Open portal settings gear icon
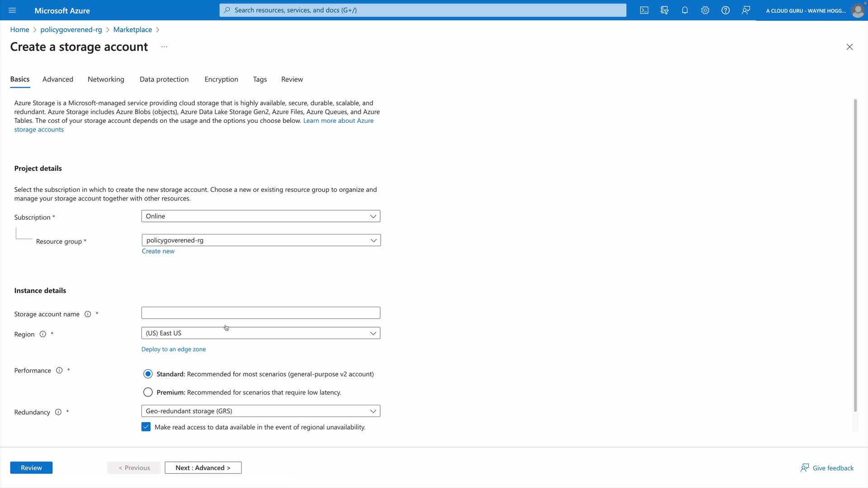The image size is (868, 488). (x=705, y=10)
